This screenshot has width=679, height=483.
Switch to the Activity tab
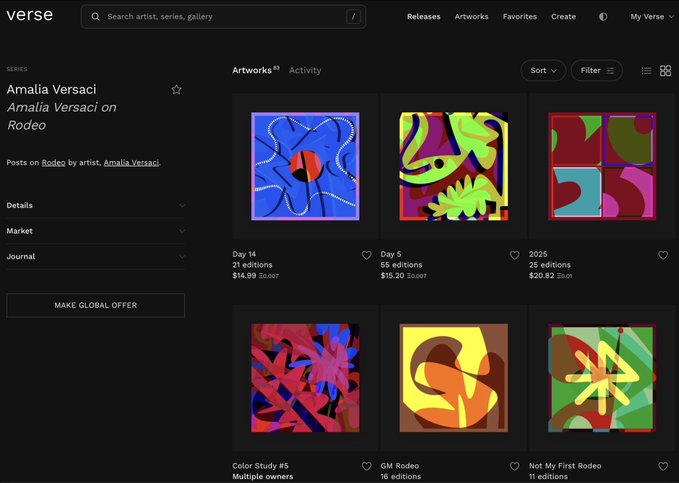305,70
